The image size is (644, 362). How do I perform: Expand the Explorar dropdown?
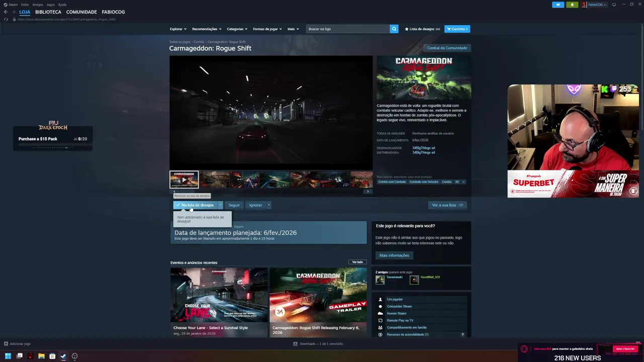click(178, 29)
